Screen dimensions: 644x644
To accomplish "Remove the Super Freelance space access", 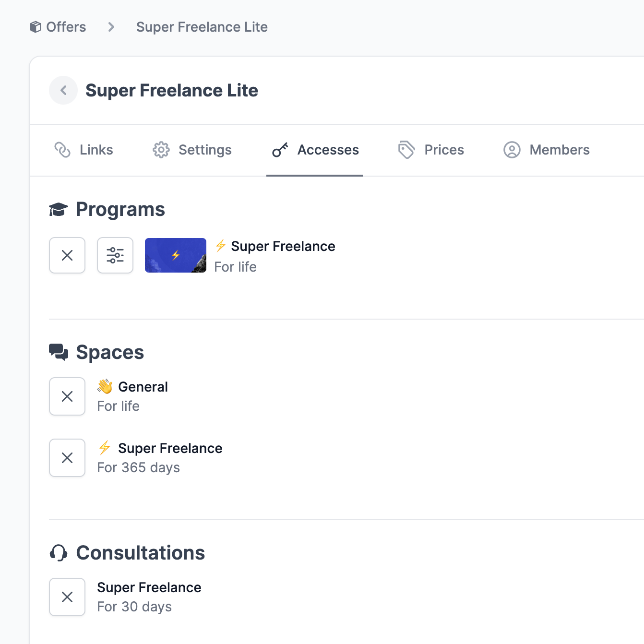I will click(67, 458).
